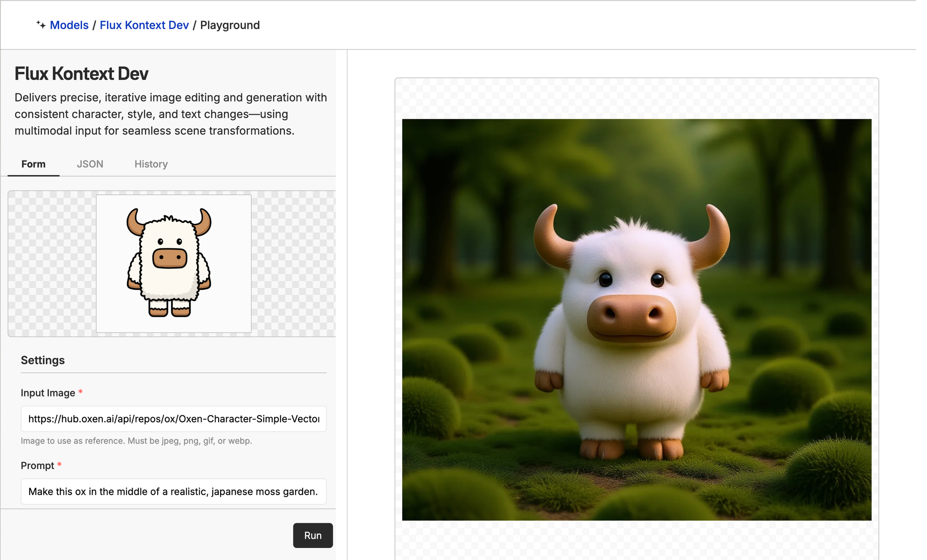Screen dimensions: 927x560
Task: View the History tab
Action: (x=151, y=164)
